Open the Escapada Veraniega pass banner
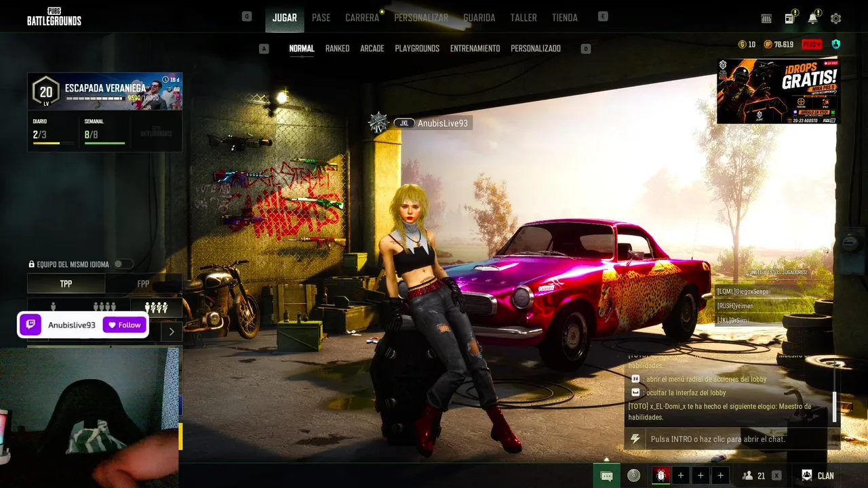Viewport: 868px width, 488px height. point(105,91)
